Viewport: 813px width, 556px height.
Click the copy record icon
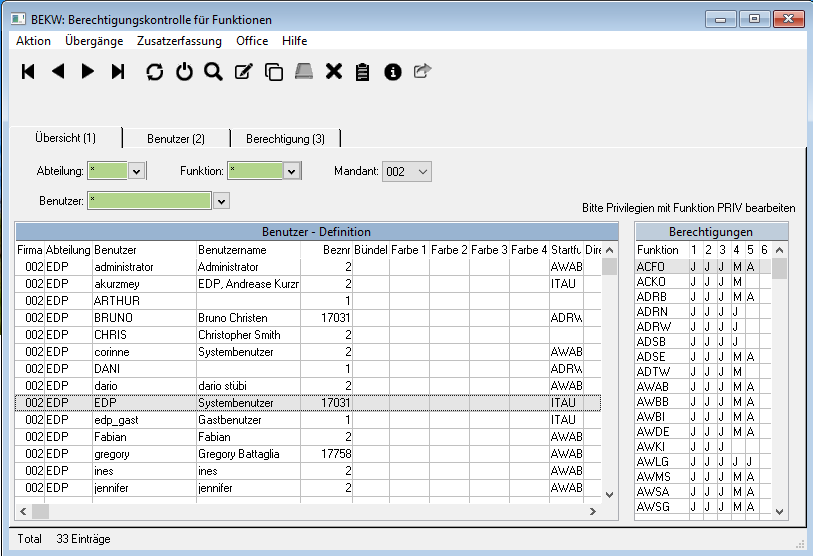point(273,72)
